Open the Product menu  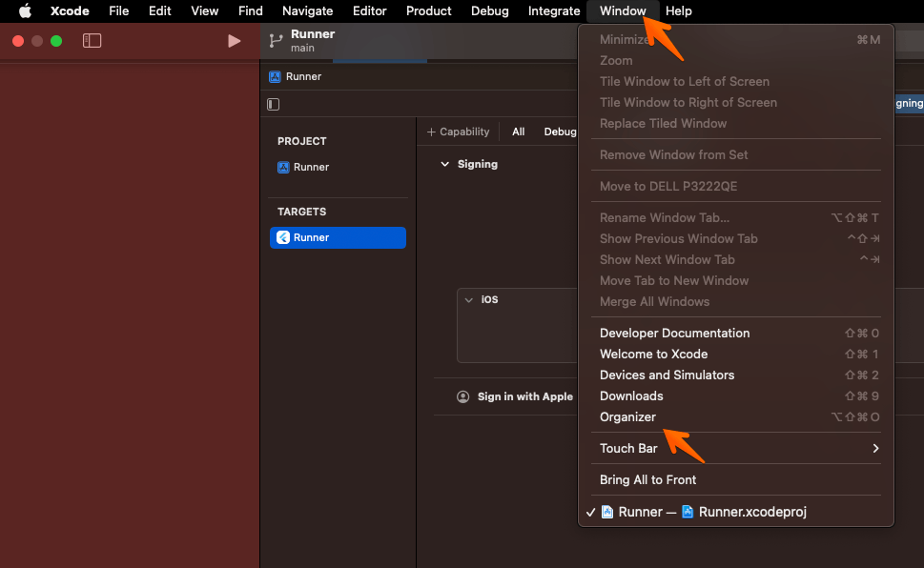pyautogui.click(x=428, y=10)
